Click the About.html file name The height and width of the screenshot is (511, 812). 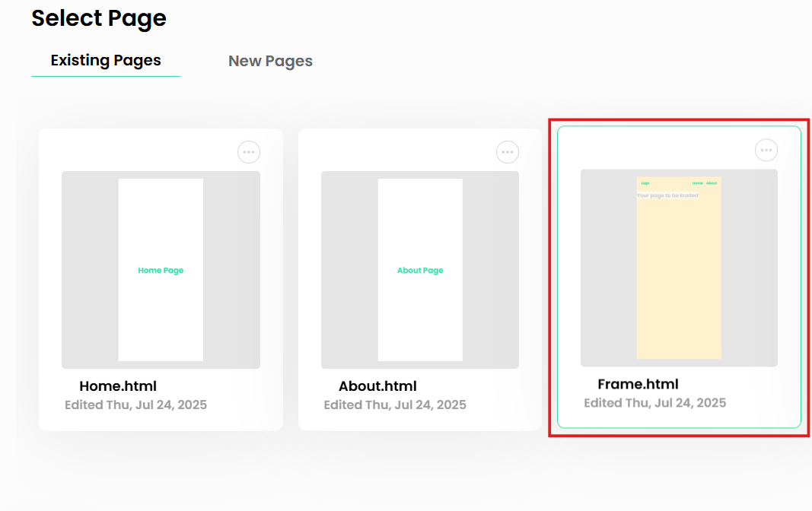(377, 386)
